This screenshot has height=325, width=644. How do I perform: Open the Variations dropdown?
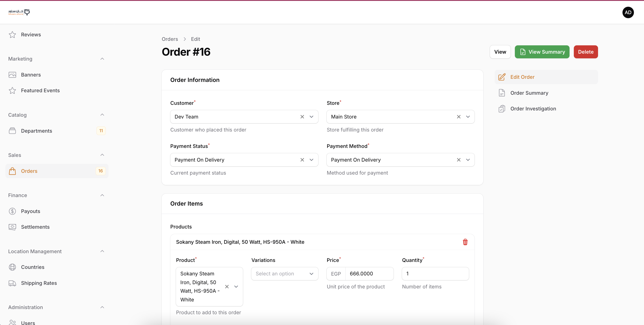(285, 274)
